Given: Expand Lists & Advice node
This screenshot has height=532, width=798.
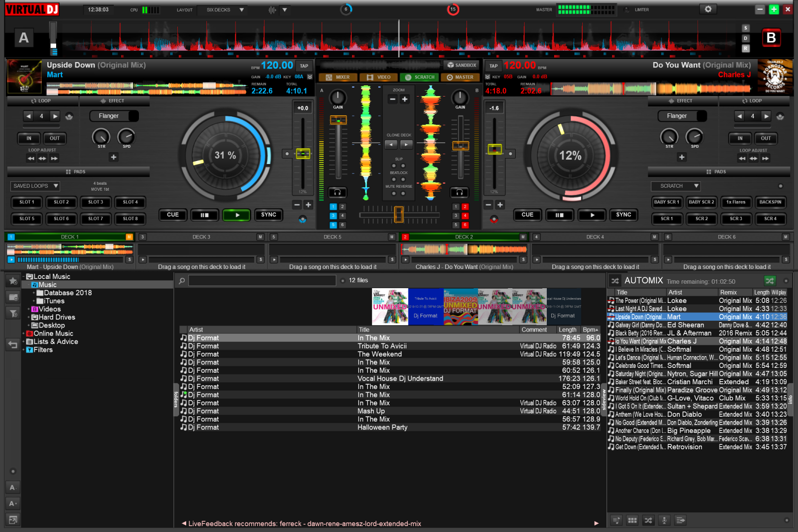Looking at the screenshot, I should point(23,342).
